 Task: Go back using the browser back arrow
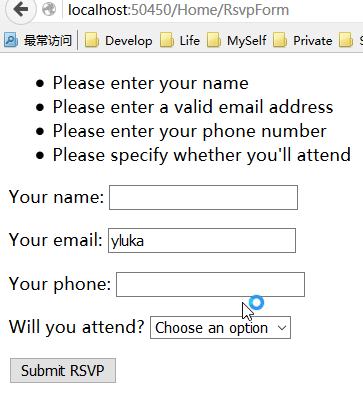tap(21, 9)
